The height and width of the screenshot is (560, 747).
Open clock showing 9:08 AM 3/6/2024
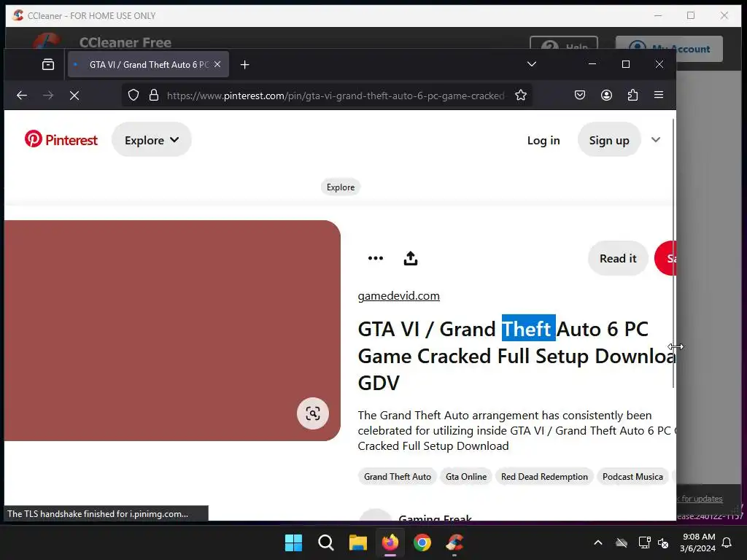697,542
